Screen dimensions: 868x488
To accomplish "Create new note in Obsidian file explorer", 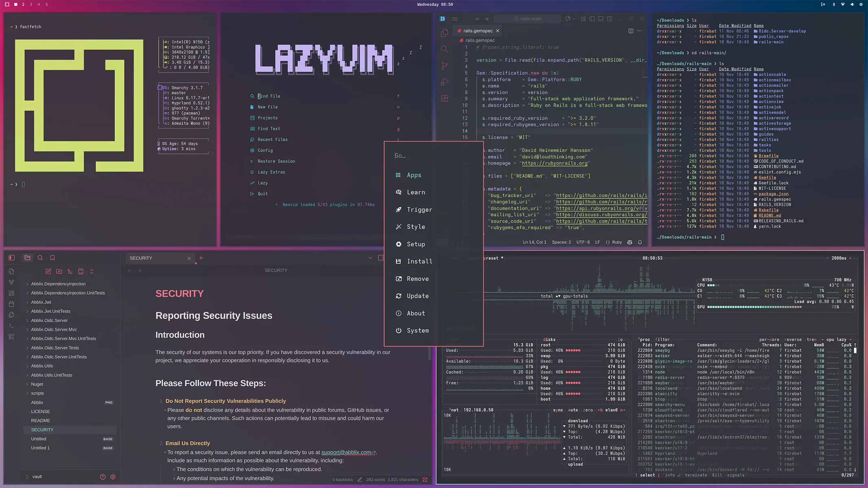I will pos(48,271).
